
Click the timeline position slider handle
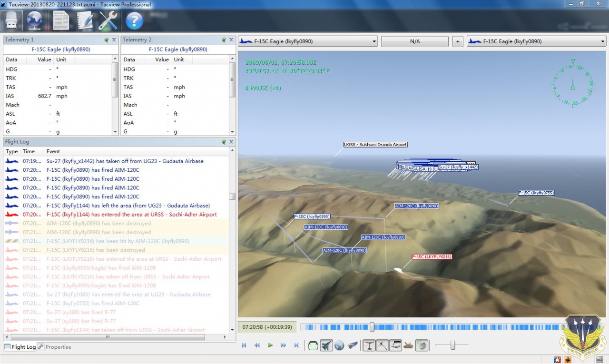(x=372, y=327)
